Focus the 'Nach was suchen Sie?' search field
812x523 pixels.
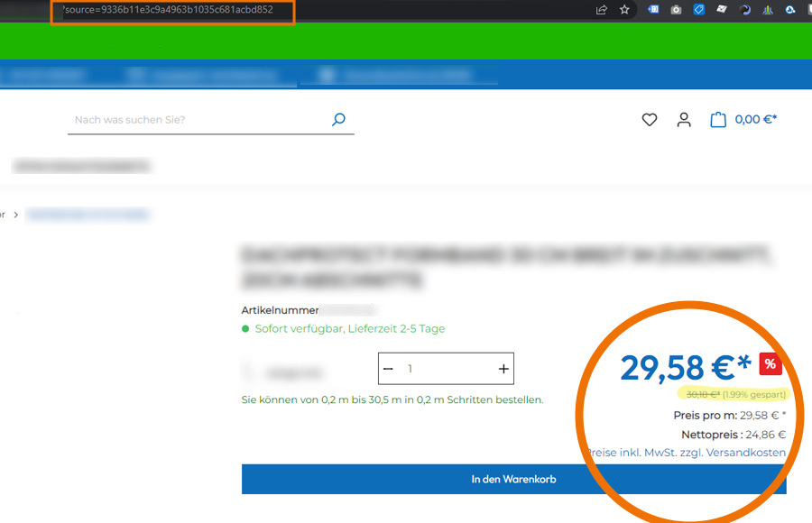[180, 119]
